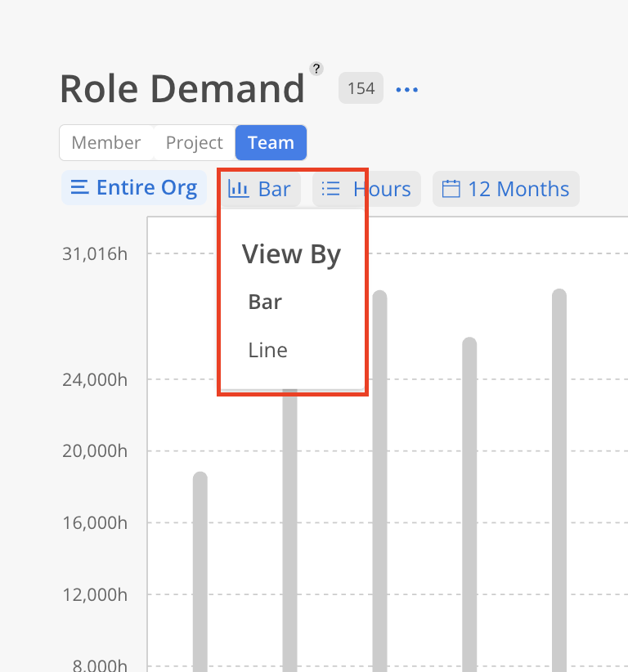
Task: Open the Entire Org filter
Action: [134, 188]
